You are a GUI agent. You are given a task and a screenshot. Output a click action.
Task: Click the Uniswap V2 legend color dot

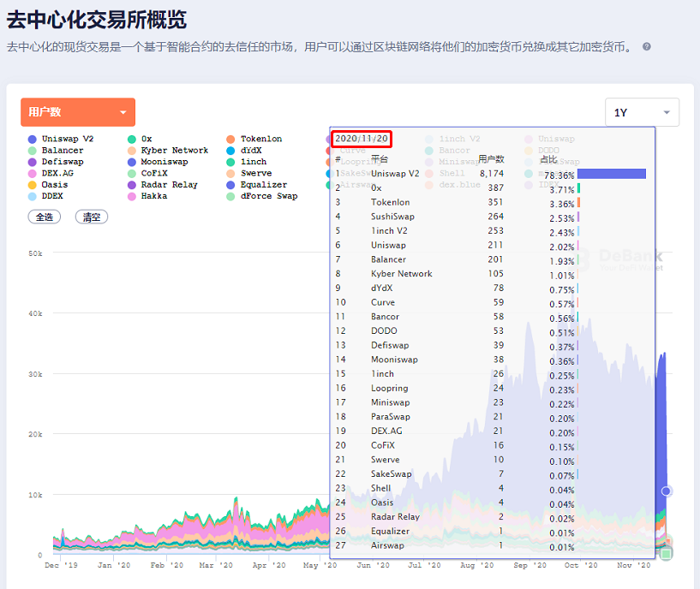(x=33, y=139)
